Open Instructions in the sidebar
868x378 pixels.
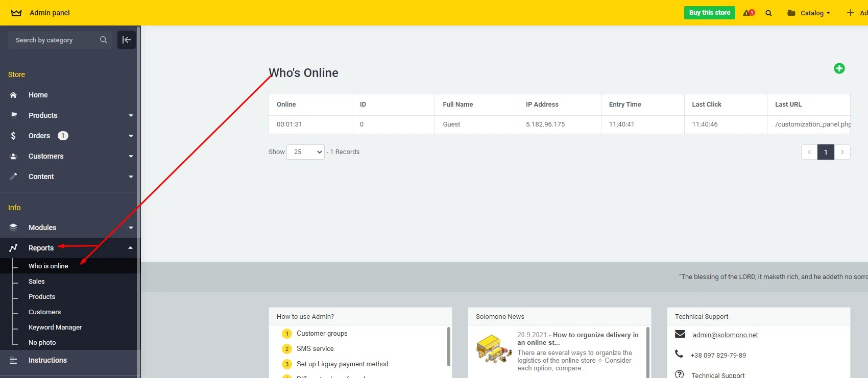[x=47, y=360]
